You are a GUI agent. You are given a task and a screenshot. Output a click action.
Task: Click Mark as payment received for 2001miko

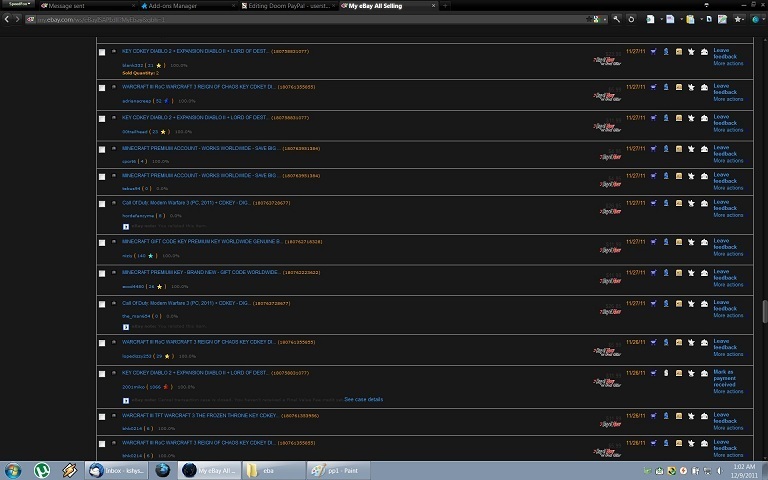(x=724, y=378)
